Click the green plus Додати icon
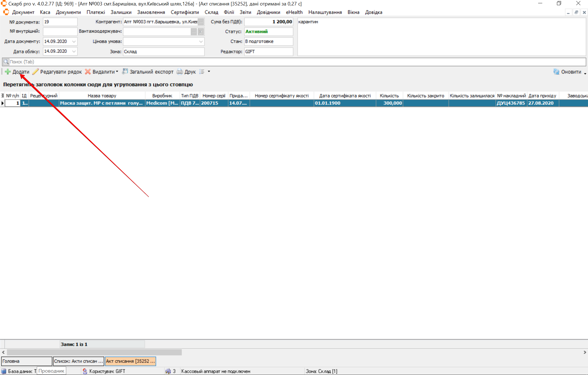Image resolution: width=588 pixels, height=375 pixels. tap(8, 72)
